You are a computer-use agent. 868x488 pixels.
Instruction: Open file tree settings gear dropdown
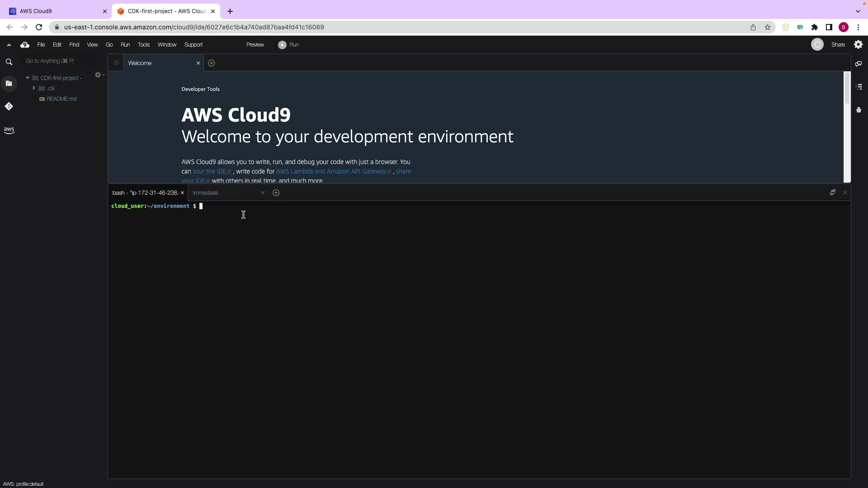99,75
